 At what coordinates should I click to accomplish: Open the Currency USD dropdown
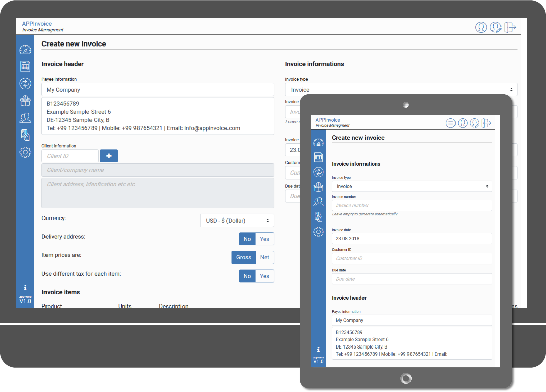pyautogui.click(x=237, y=221)
